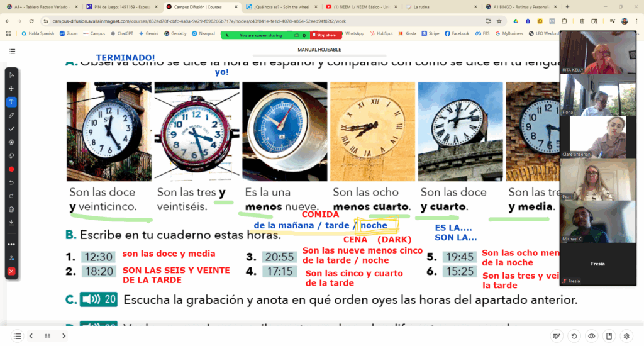This screenshot has height=346, width=644.
Task: Select Fresia's muted participant tile
Action: (x=598, y=264)
